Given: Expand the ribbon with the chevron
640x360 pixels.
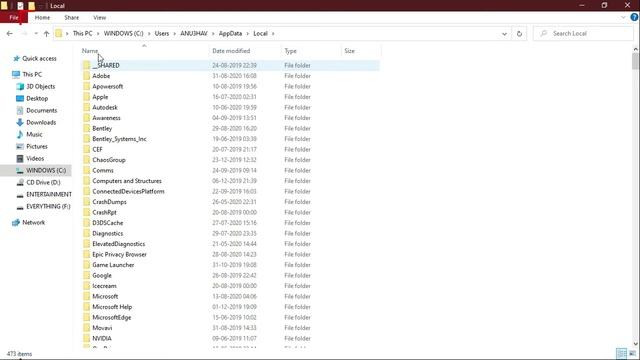Looking at the screenshot, I should click(623, 17).
